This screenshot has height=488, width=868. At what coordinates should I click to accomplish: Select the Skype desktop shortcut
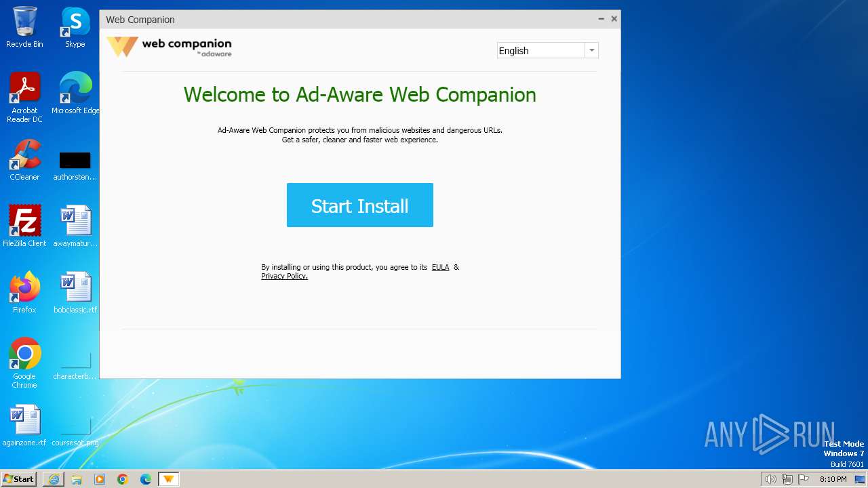[x=75, y=27]
